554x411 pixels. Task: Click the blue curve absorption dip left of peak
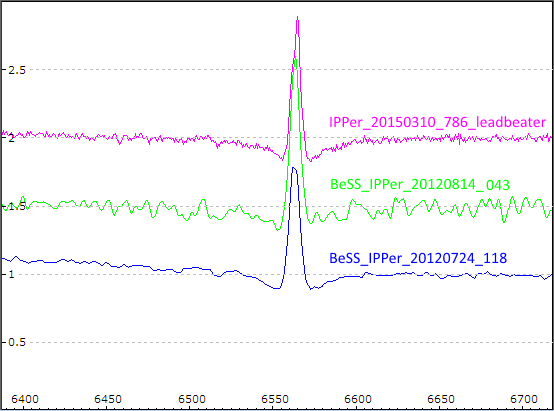click(x=277, y=288)
